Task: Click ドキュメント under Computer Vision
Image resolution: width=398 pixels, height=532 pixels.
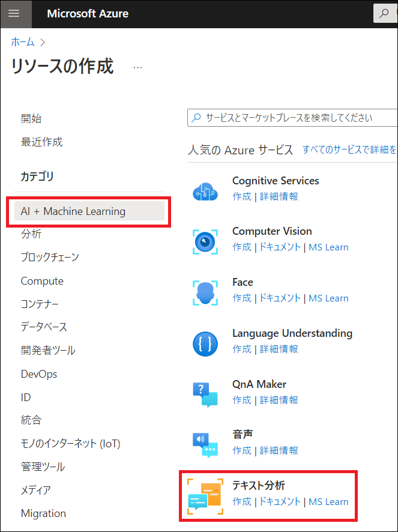Action: 280,247
